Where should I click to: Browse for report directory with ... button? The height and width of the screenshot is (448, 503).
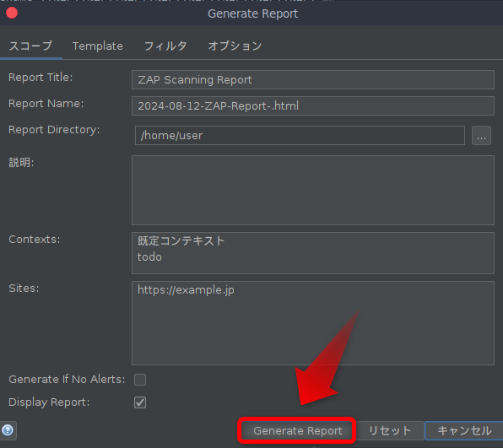[x=481, y=135]
